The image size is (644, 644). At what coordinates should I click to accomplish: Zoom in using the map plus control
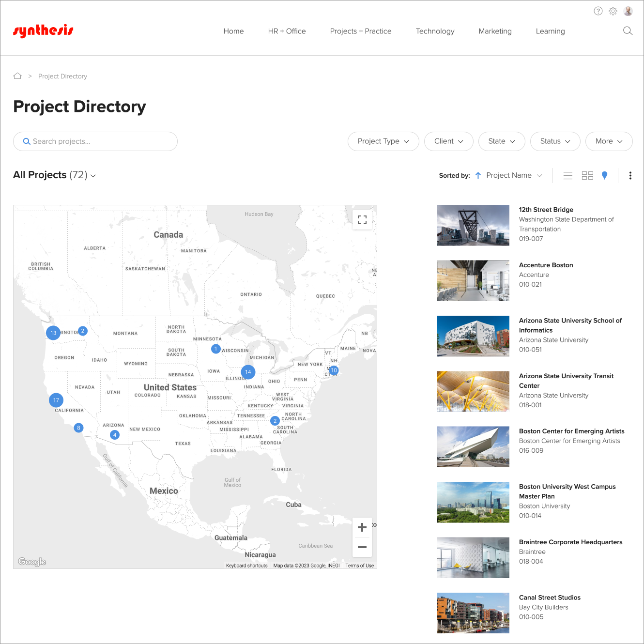pyautogui.click(x=362, y=527)
